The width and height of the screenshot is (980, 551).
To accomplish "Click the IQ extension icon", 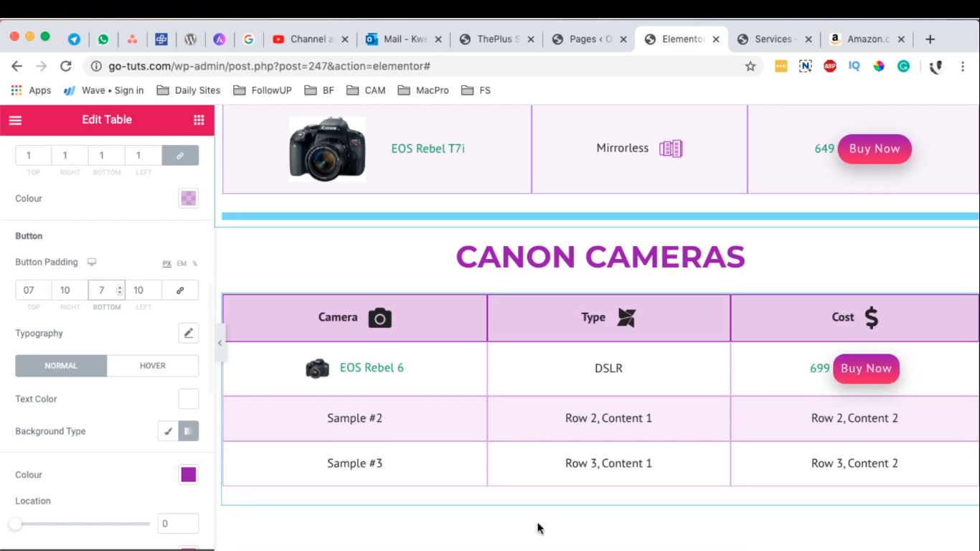I will point(854,66).
